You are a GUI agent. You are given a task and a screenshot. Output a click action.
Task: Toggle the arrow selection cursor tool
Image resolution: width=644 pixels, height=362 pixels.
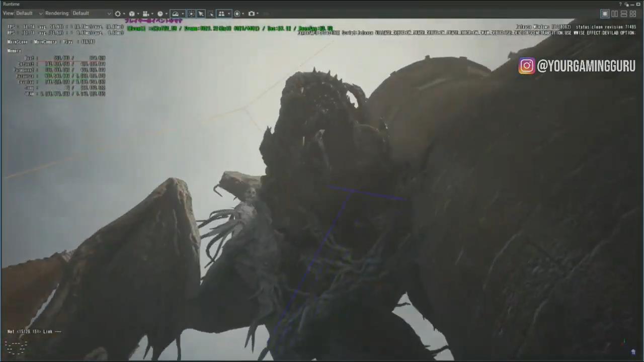coord(201,14)
